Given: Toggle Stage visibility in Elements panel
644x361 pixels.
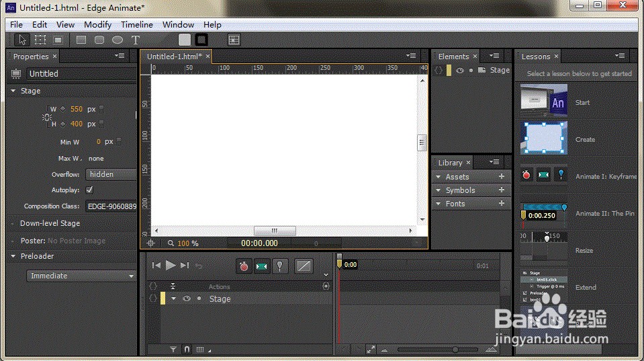Looking at the screenshot, I should [460, 71].
